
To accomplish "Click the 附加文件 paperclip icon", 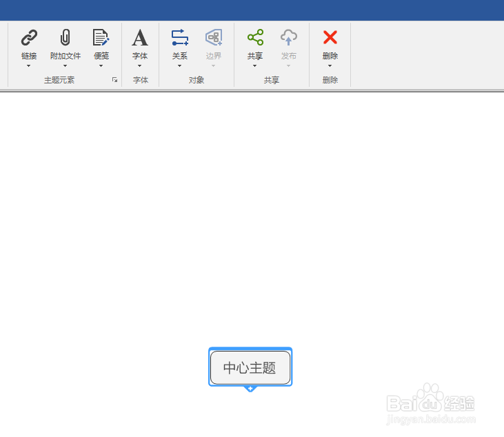I will click(65, 37).
